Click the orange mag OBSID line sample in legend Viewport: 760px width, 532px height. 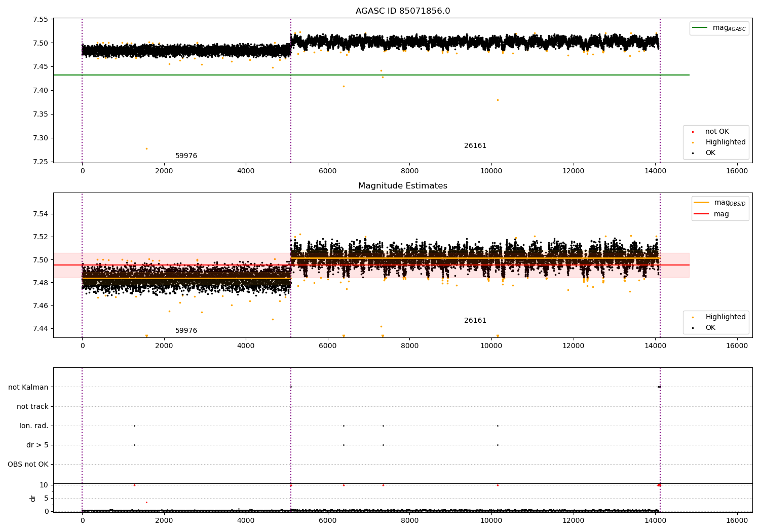point(702,202)
